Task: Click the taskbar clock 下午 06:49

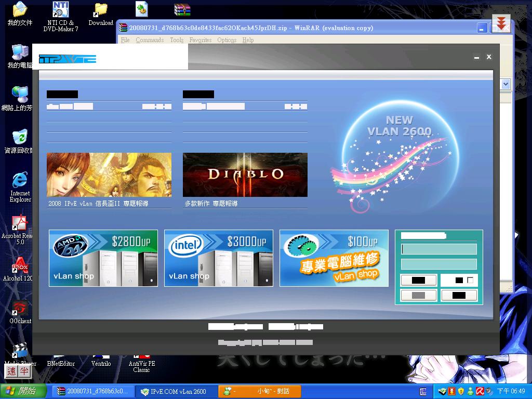Action: point(511,392)
